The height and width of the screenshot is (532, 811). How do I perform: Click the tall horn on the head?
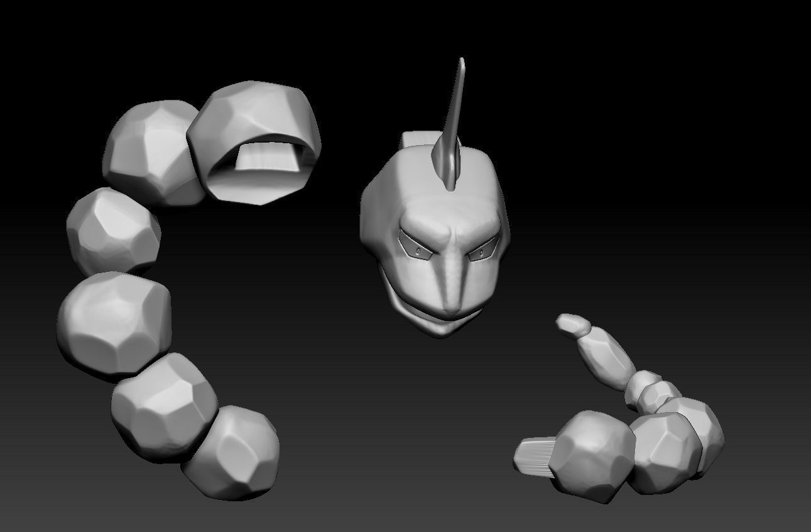click(452, 126)
